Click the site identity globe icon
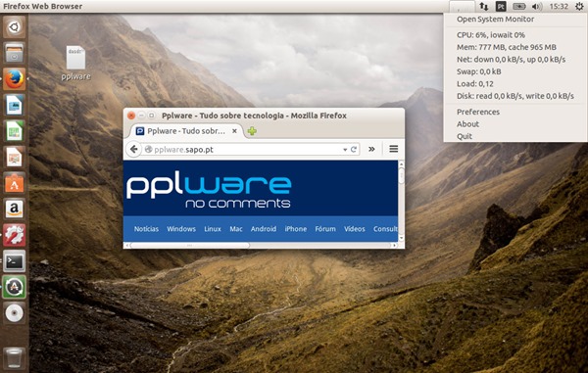 148,149
